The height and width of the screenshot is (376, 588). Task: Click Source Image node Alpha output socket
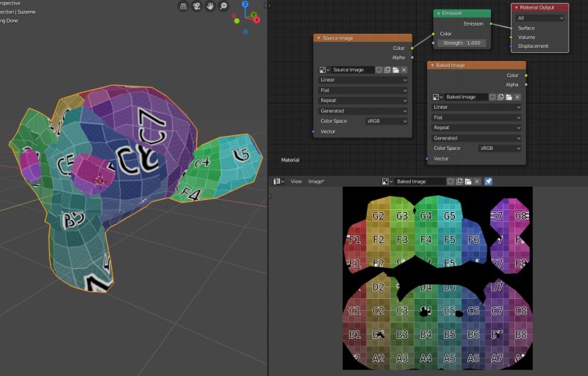pyautogui.click(x=412, y=57)
